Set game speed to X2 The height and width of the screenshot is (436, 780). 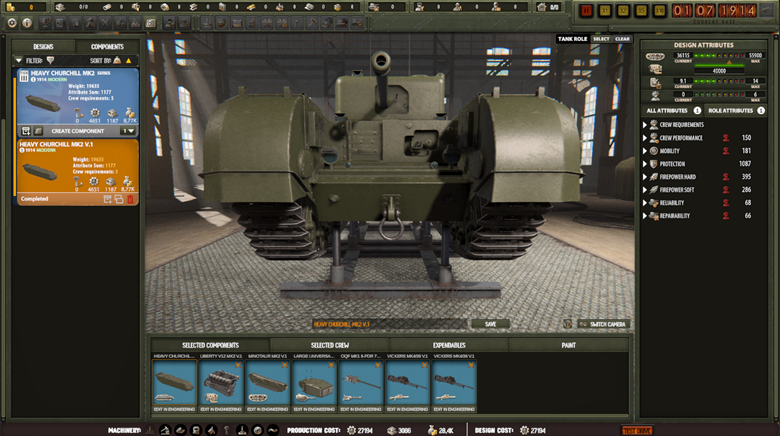point(623,10)
